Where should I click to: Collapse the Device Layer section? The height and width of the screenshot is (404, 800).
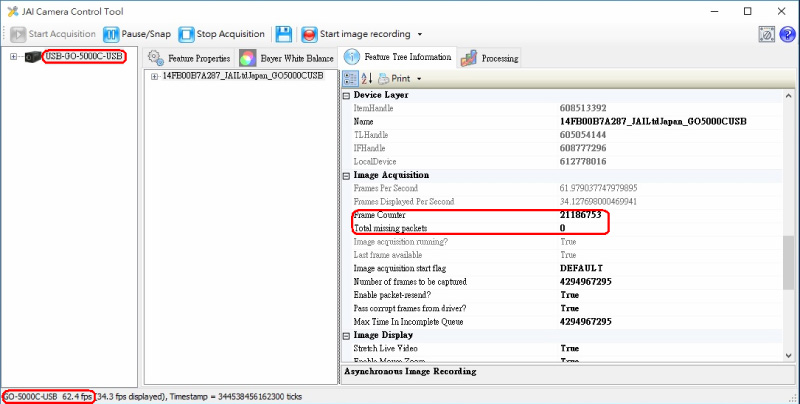[x=347, y=95]
